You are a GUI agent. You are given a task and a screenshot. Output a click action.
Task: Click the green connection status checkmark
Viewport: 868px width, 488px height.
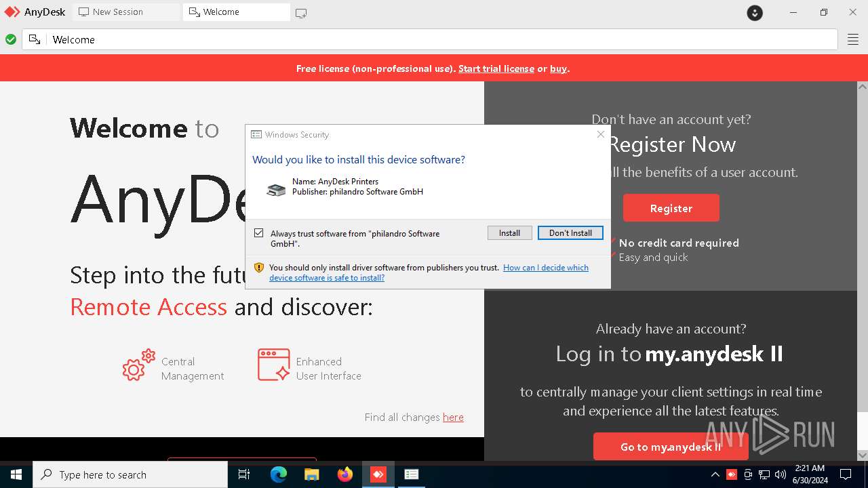tap(11, 39)
